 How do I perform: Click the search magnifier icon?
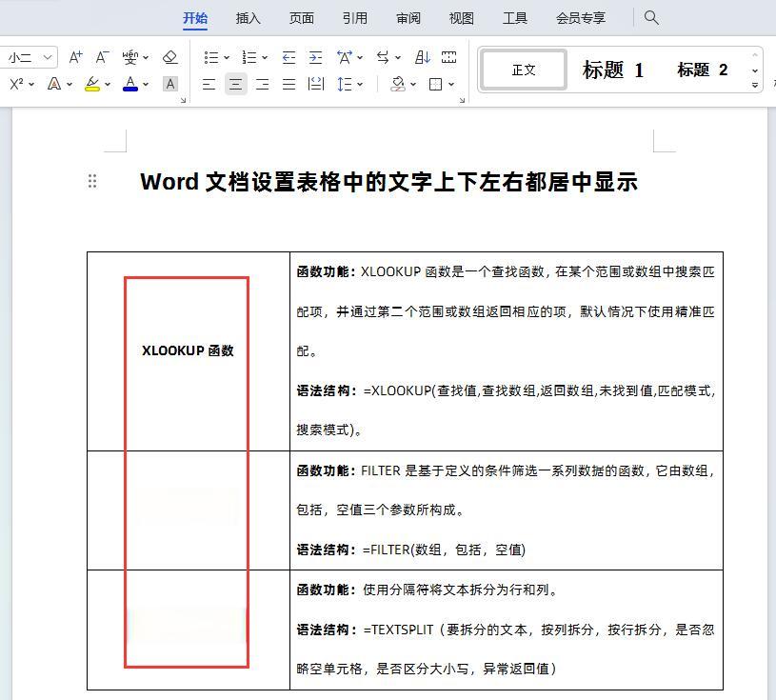[651, 17]
